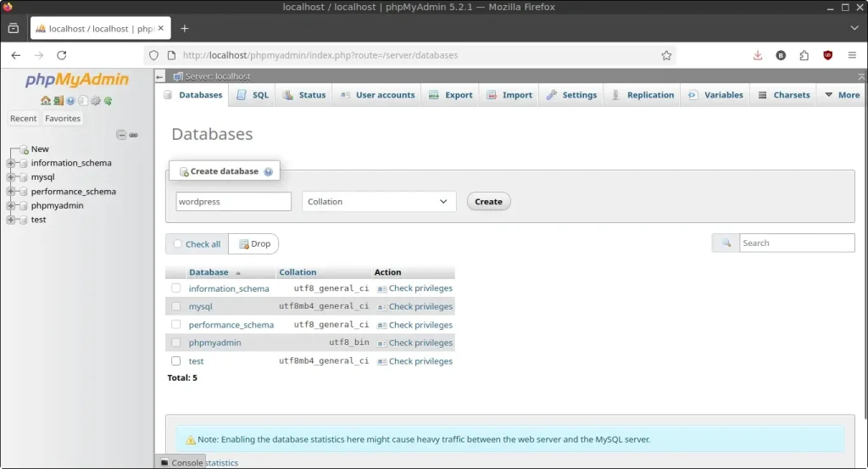
Task: Click the Drop button
Action: 254,243
